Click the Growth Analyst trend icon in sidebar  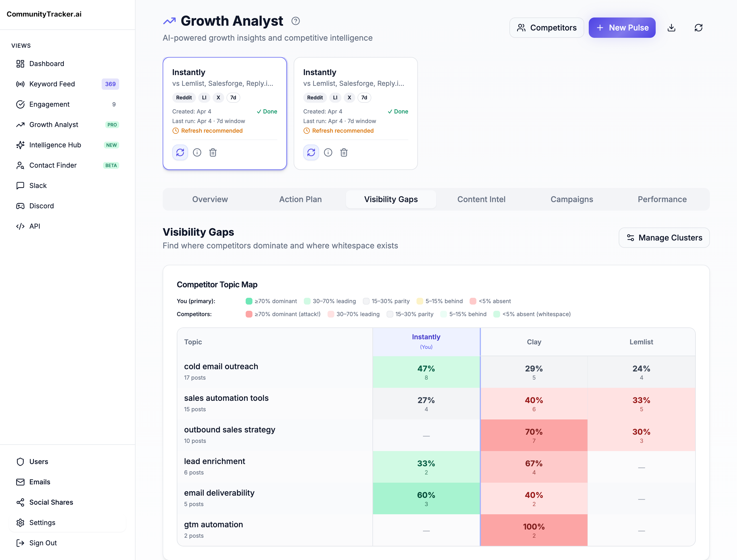click(20, 125)
